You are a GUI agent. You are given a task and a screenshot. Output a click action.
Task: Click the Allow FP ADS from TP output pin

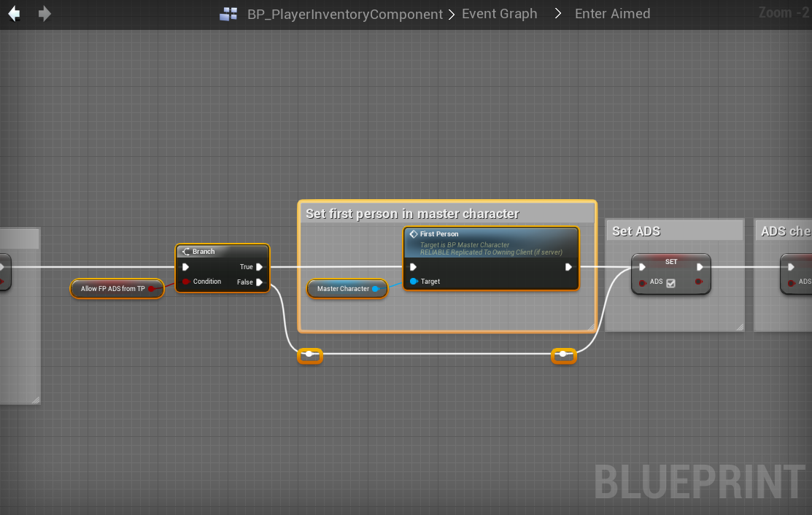(152, 289)
